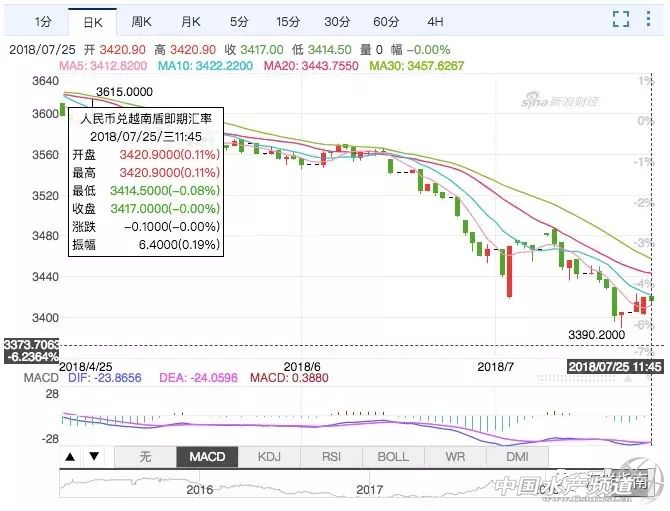
Task: Show the 60分 chart
Action: (385, 20)
